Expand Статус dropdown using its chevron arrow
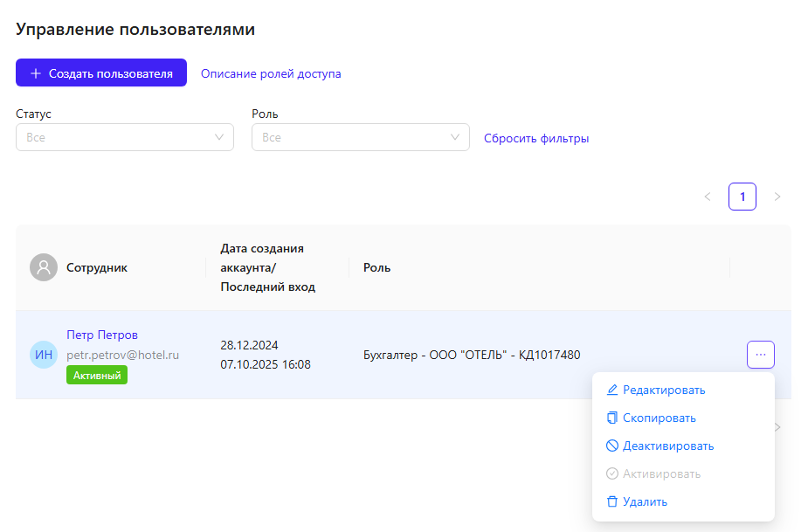808x532 pixels. pyautogui.click(x=219, y=137)
